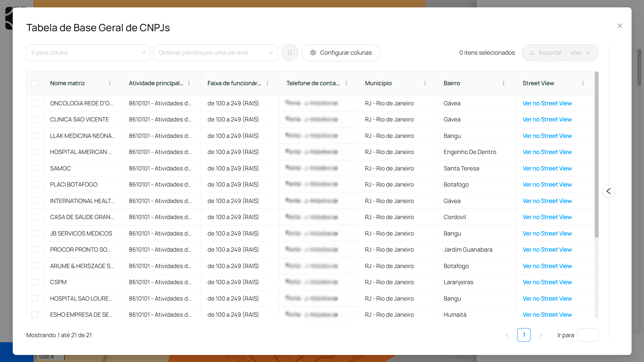This screenshot has height=362, width=644.
Task: Open Configurar colunas settings
Action: tap(341, 53)
